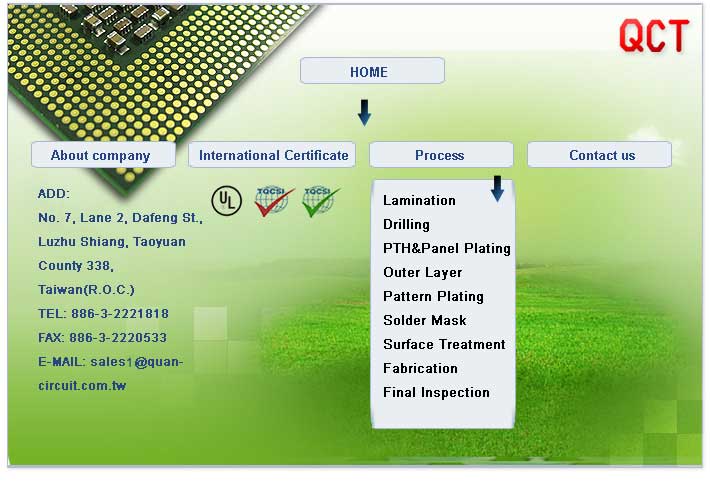Click the address line No. 7, Lane 2, Dafeng St.
Viewport: 710px width, 485px height.
click(120, 218)
